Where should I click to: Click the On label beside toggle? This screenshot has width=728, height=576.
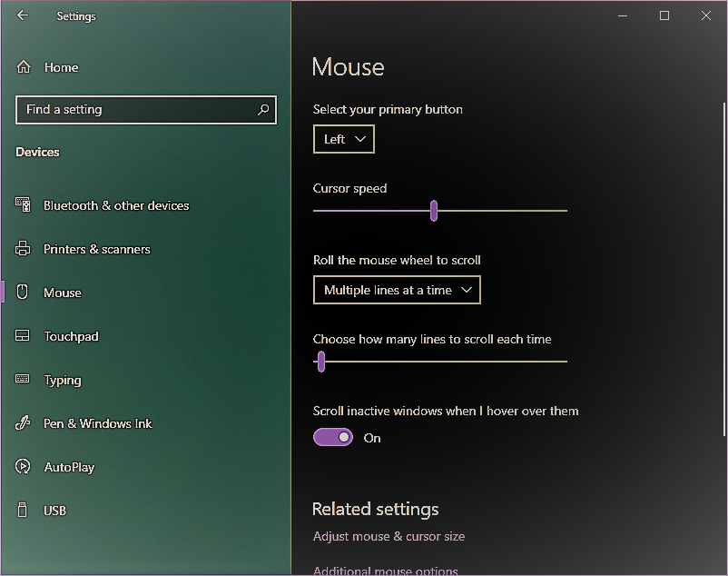(x=372, y=438)
